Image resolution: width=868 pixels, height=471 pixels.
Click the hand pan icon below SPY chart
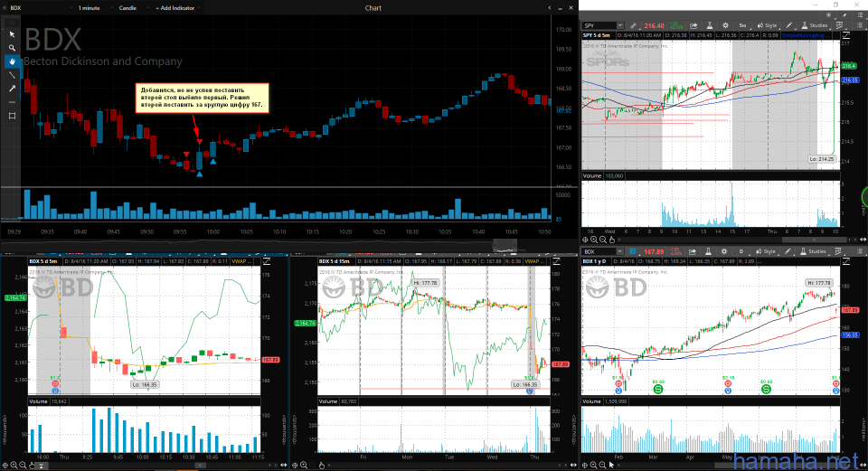612,240
